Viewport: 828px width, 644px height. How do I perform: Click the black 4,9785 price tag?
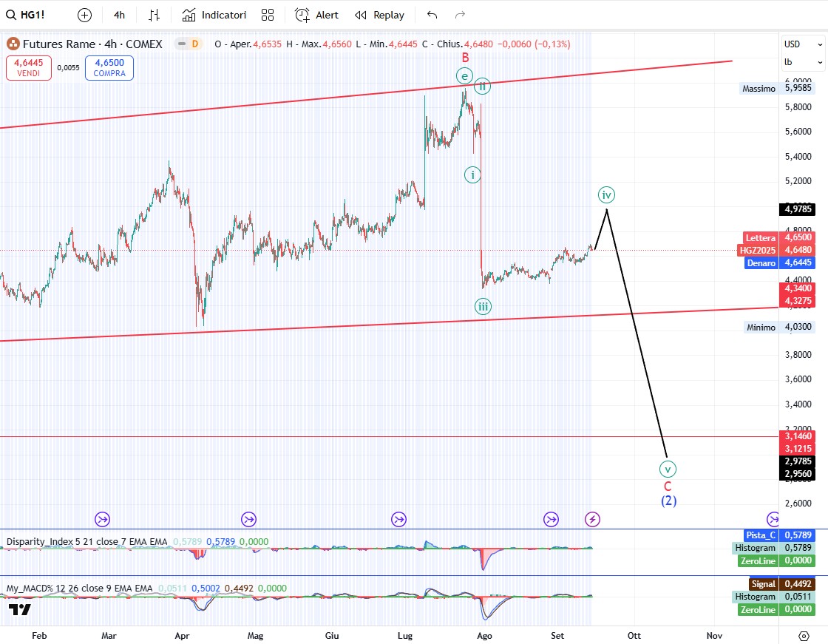click(798, 209)
